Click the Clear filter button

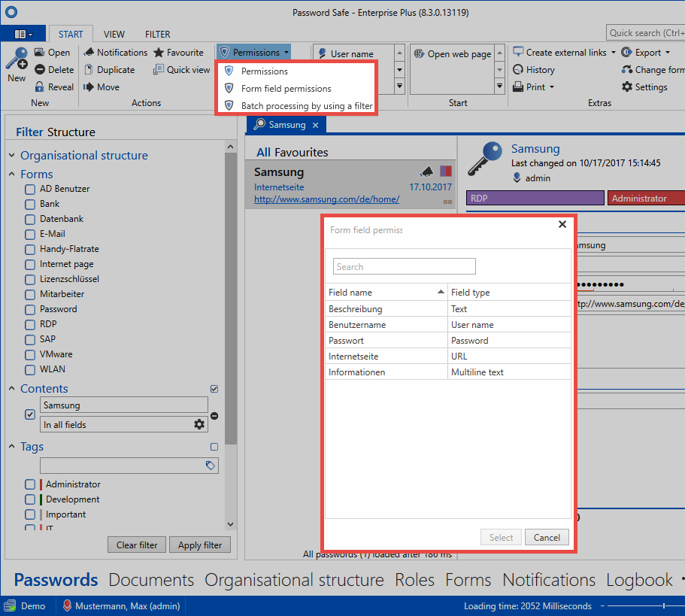137,545
